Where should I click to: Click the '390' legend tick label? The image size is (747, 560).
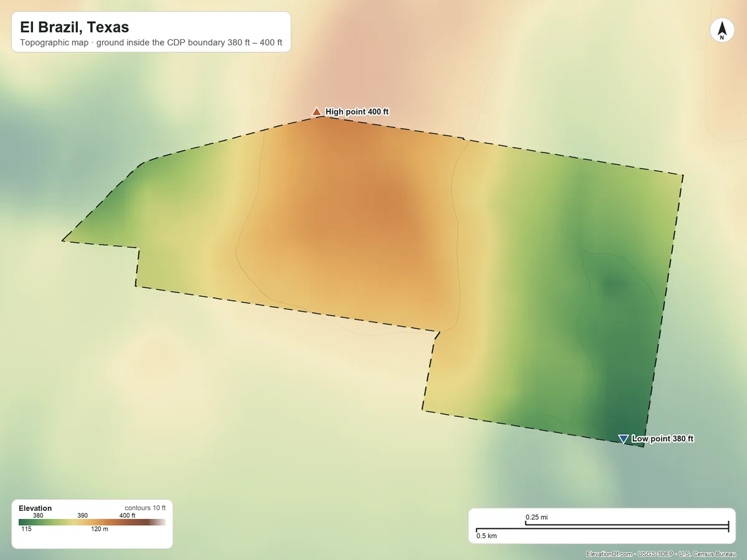click(83, 515)
